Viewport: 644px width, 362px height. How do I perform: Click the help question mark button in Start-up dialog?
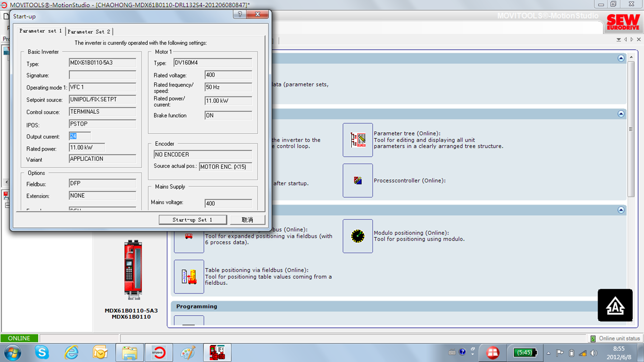click(x=240, y=15)
